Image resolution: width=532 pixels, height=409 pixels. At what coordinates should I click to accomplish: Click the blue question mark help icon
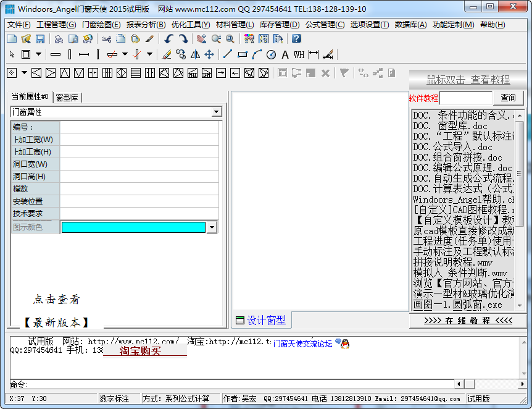pos(296,38)
